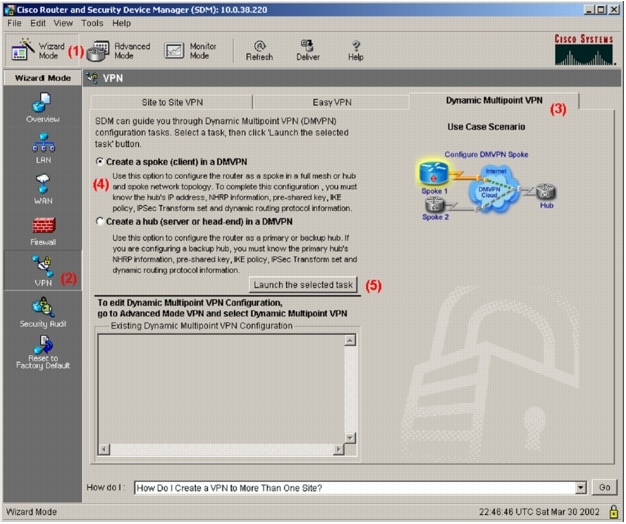Open the View menu
Image resolution: width=626 pixels, height=524 pixels.
click(63, 23)
